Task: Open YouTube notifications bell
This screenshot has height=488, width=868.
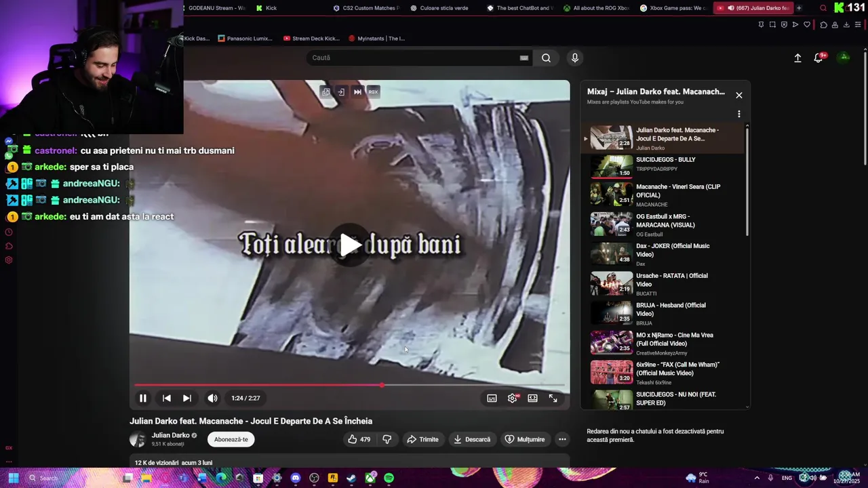Action: coord(818,58)
